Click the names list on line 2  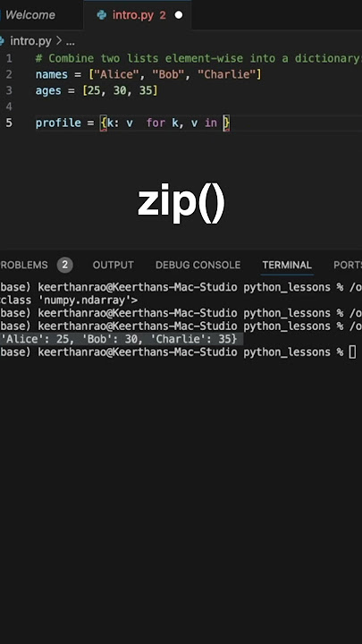coord(175,75)
